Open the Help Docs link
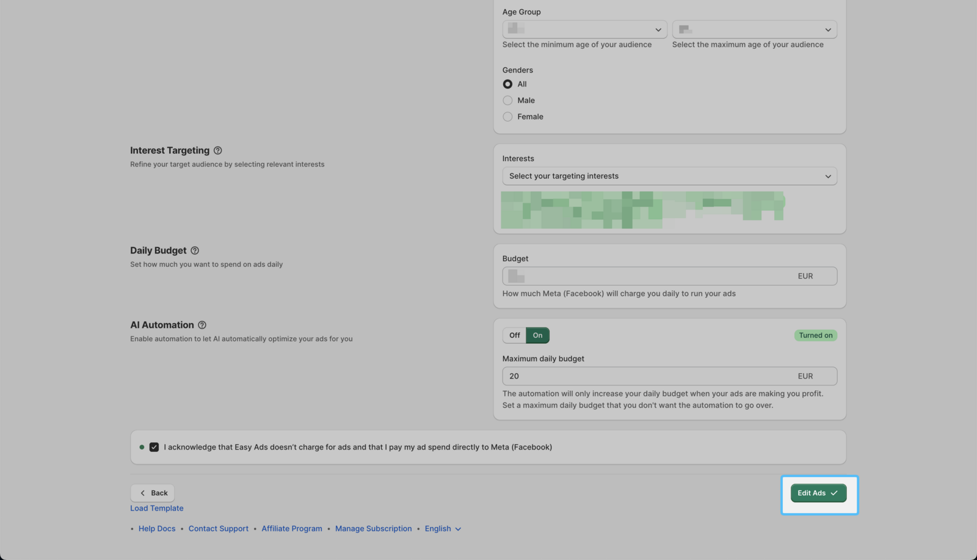Image resolution: width=977 pixels, height=560 pixels. coord(157,529)
